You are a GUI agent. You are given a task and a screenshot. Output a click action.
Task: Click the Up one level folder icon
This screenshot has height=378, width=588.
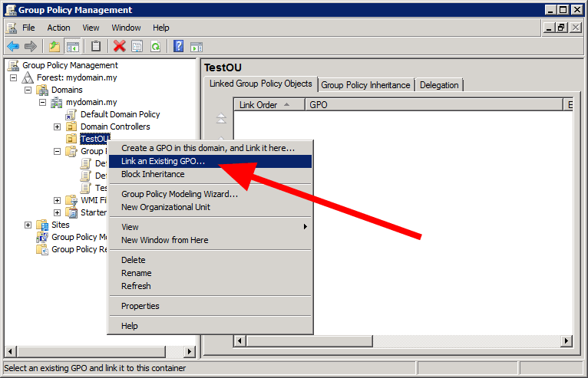point(55,47)
